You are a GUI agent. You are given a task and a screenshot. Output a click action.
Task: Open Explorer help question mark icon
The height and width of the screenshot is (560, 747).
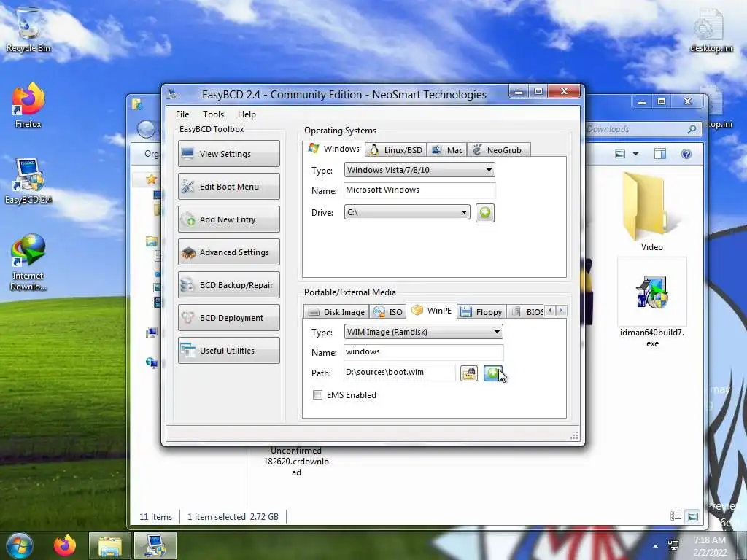pos(686,154)
